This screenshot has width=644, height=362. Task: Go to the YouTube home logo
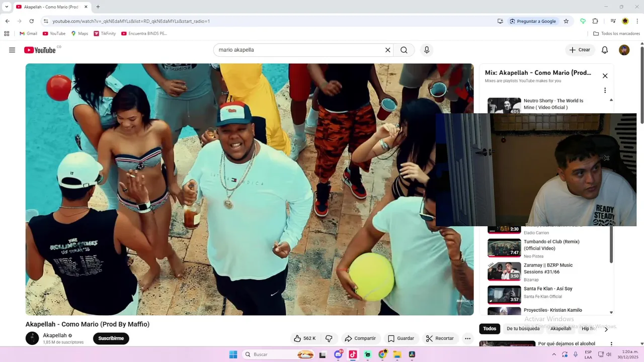[40, 50]
